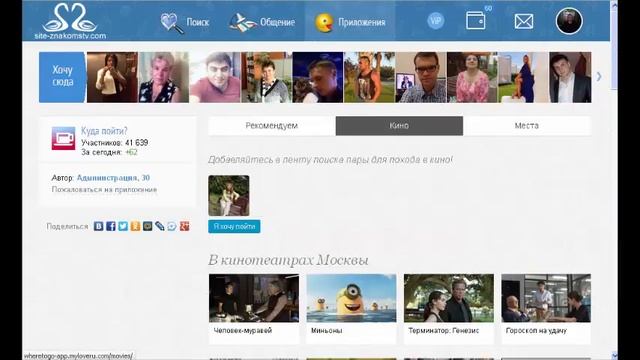Click the Участников: 41 639 text
Image resolution: width=640 pixels, height=360 pixels.
114,143
